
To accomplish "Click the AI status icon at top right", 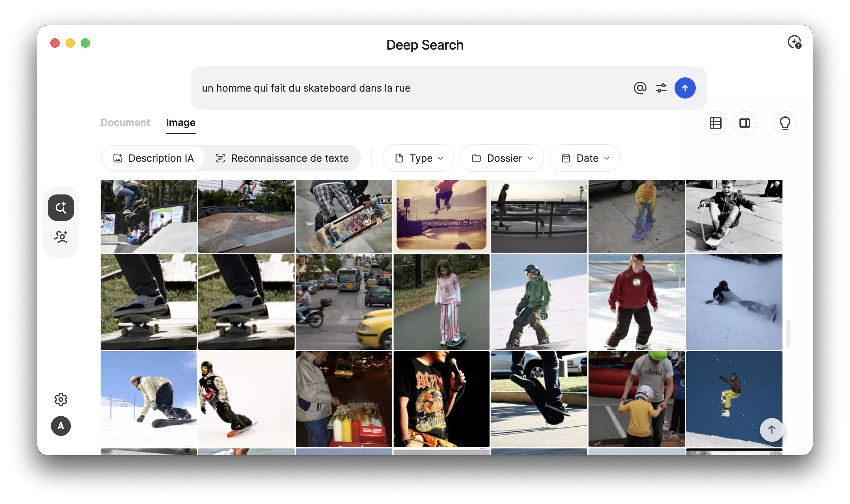I will tap(794, 42).
